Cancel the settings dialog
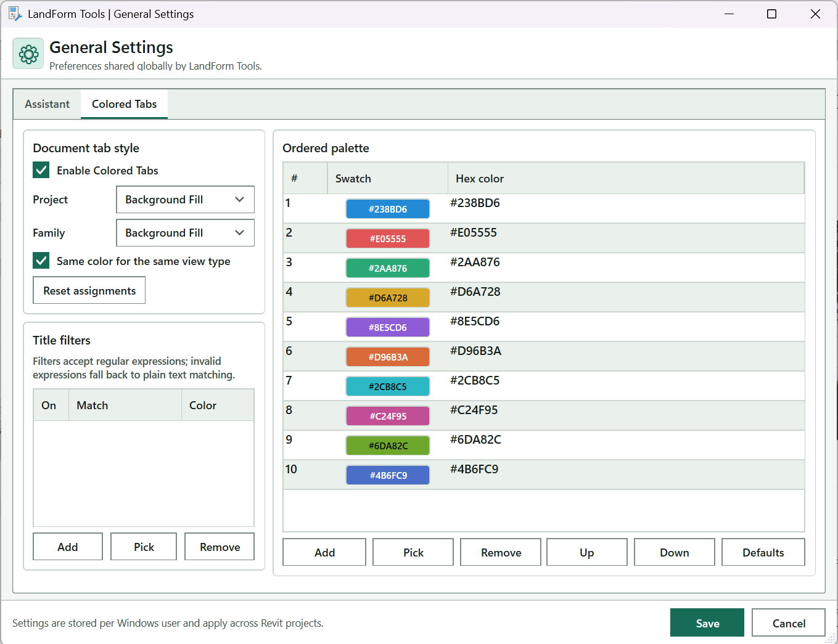This screenshot has width=838, height=644. [x=789, y=622]
